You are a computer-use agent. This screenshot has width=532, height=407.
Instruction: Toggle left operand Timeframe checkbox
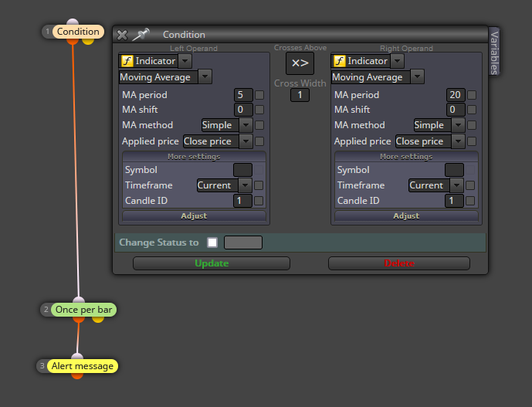(x=259, y=185)
